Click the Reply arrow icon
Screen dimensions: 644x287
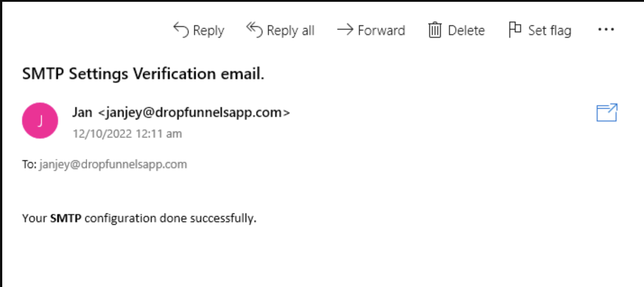tap(181, 30)
